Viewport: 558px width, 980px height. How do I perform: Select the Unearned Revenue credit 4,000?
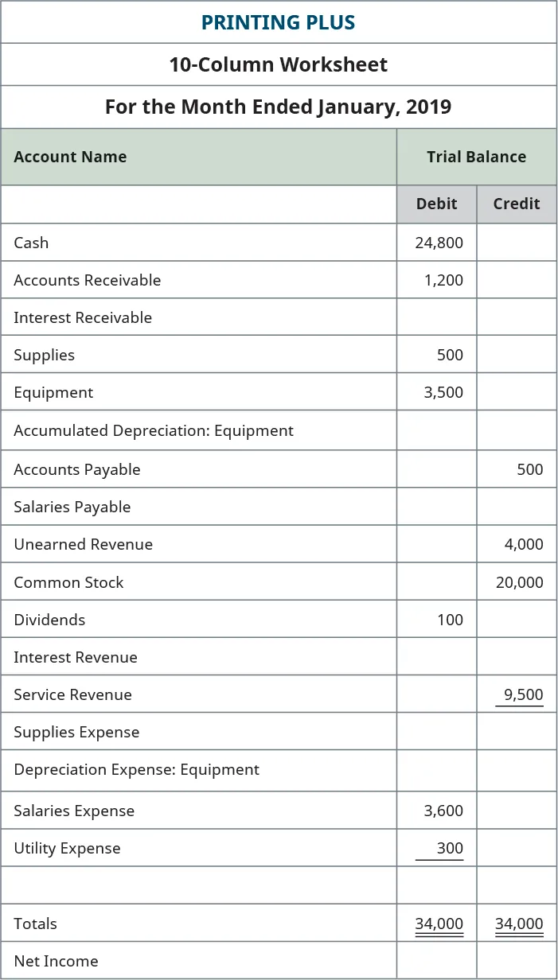524,544
